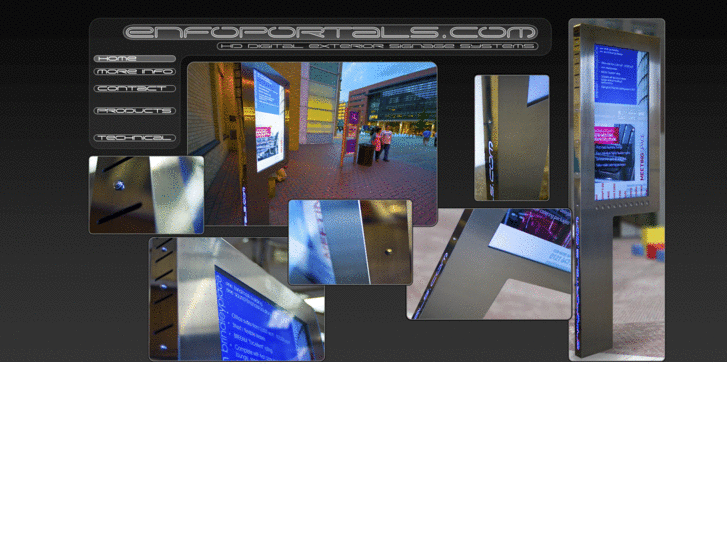The image size is (727, 545).
Task: Open the narrow side-profile kiosk thumbnail
Action: point(512,138)
